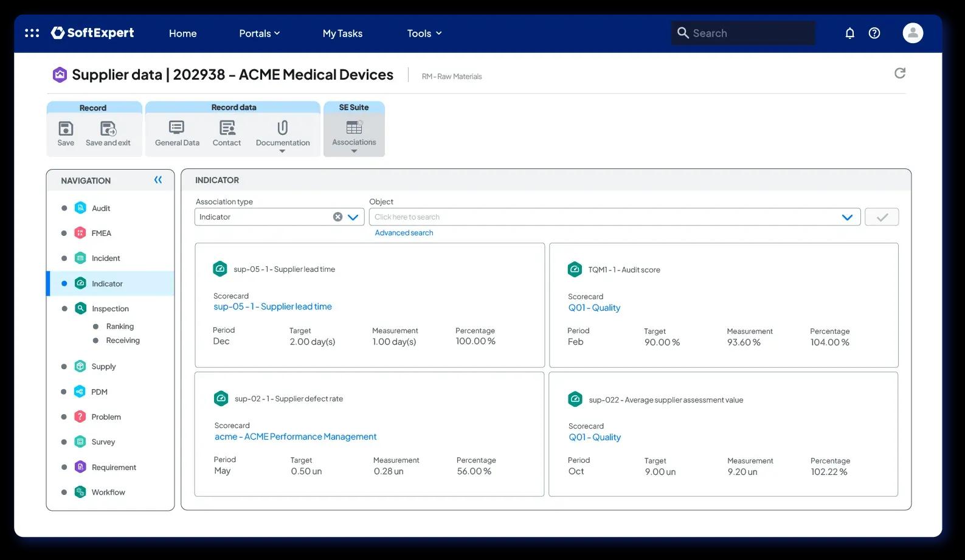The image size is (965, 560).
Task: Click the 2.00 day(s) target value
Action: 313,342
